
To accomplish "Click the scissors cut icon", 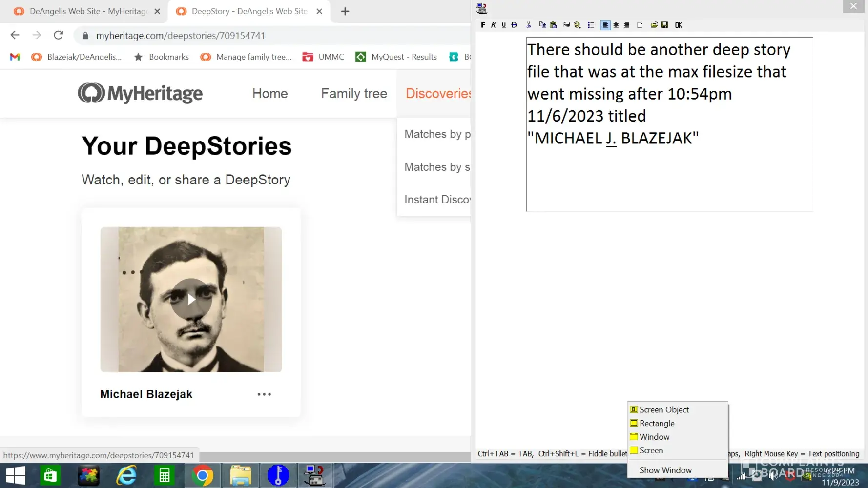I will tap(528, 25).
